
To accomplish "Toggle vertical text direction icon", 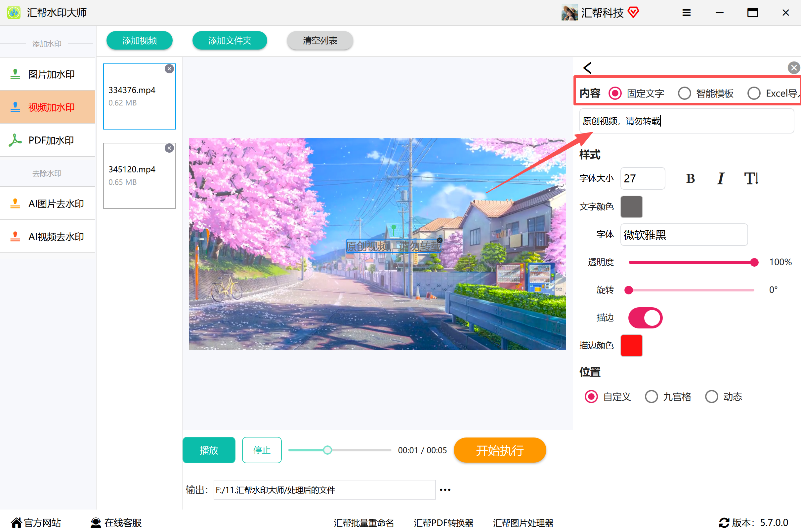I will click(x=751, y=178).
